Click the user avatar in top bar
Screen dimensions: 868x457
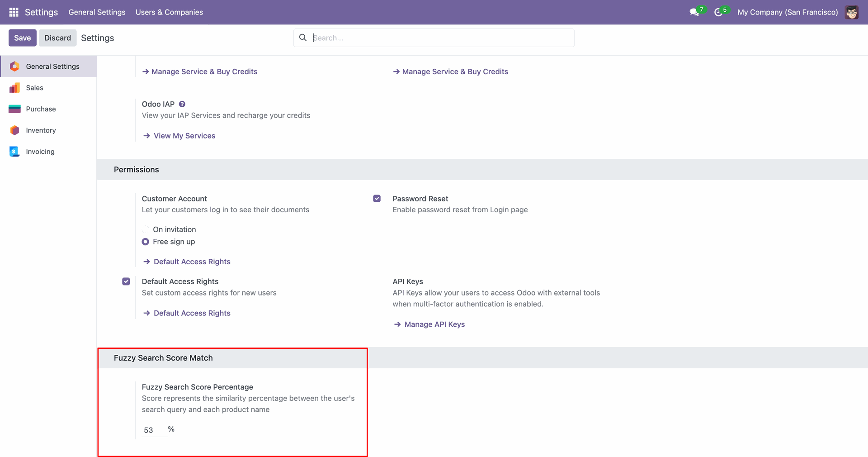(852, 12)
